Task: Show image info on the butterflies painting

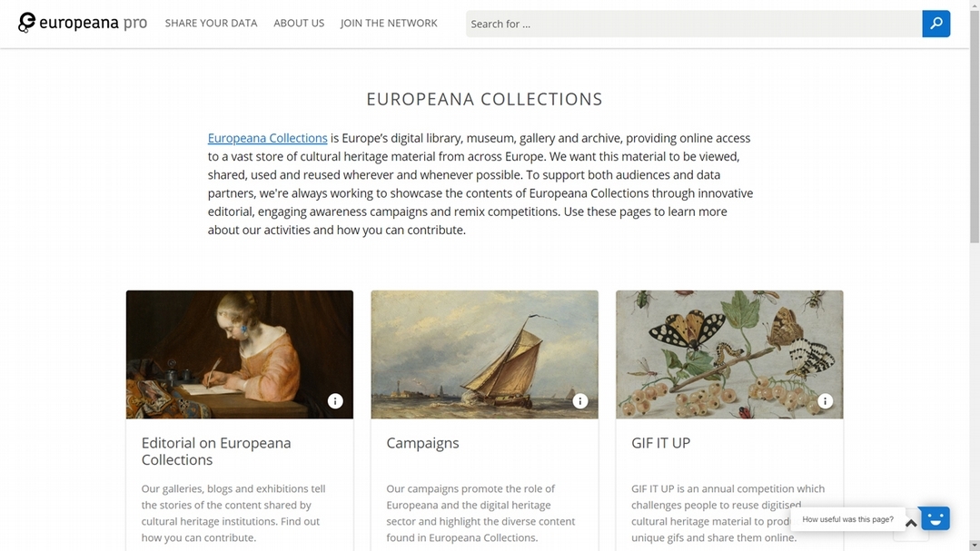Action: [x=825, y=401]
